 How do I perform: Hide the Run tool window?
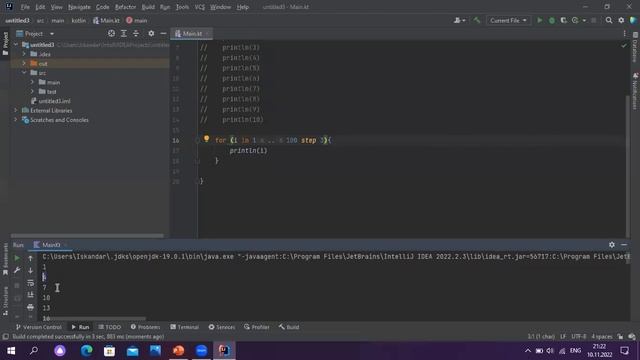tap(624, 244)
